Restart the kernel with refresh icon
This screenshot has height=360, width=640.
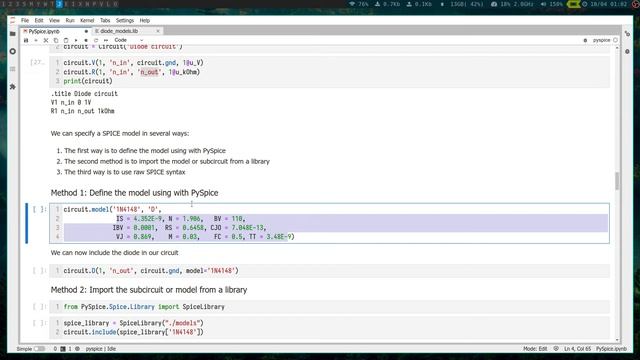(96, 40)
